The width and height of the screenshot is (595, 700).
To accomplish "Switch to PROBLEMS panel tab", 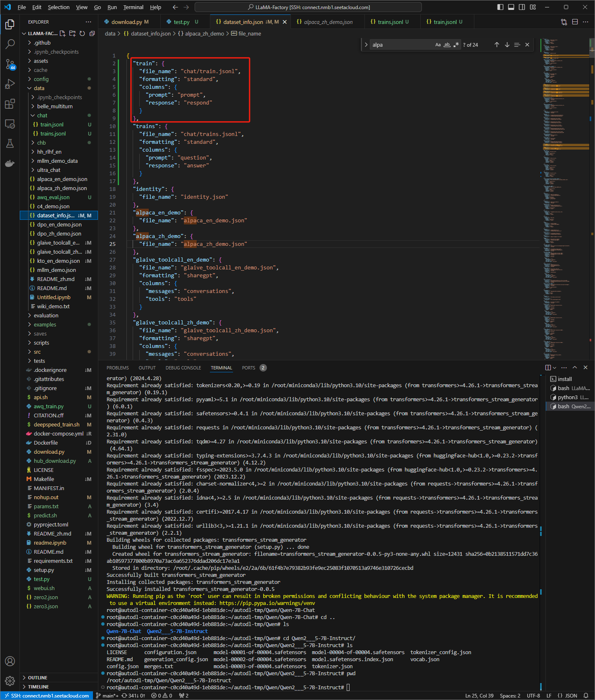I will pos(118,368).
